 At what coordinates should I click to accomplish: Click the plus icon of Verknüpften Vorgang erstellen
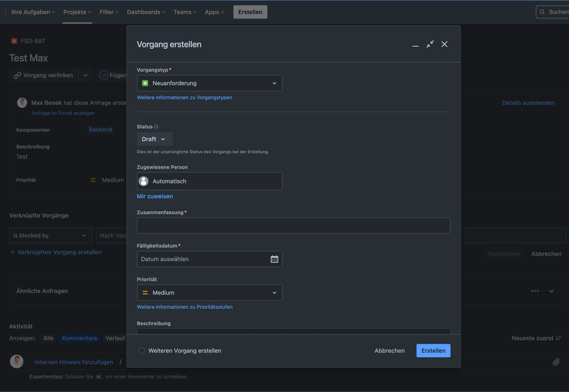(13, 252)
